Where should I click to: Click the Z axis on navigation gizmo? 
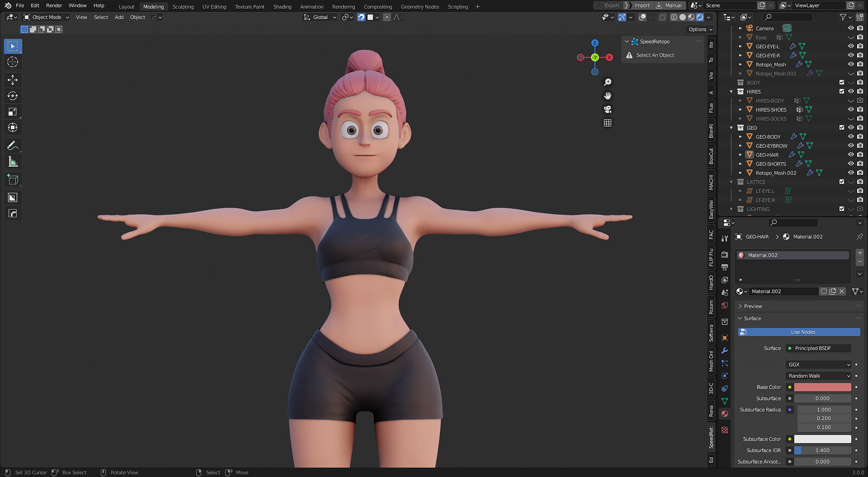pos(595,43)
